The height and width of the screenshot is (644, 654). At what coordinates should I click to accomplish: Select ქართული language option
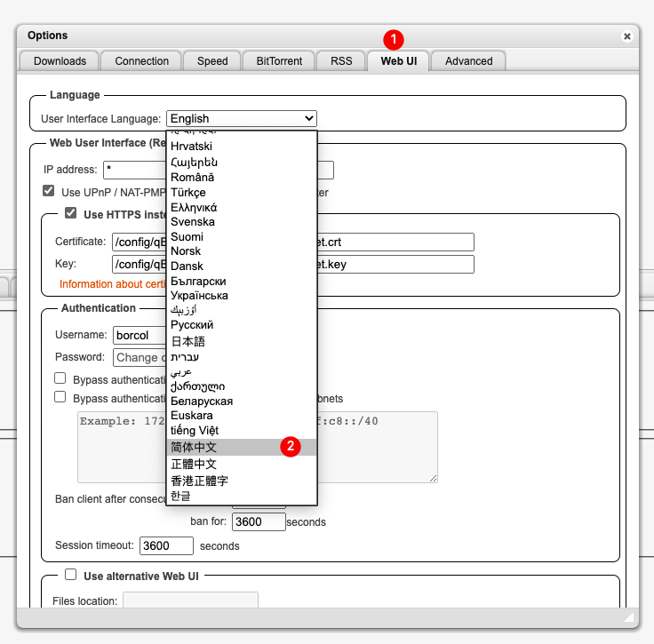click(x=242, y=386)
